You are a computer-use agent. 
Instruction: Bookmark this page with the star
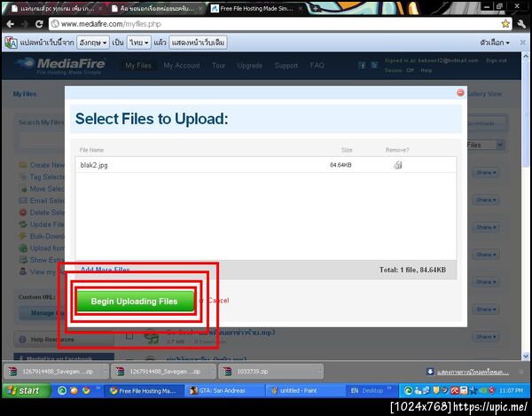point(505,24)
